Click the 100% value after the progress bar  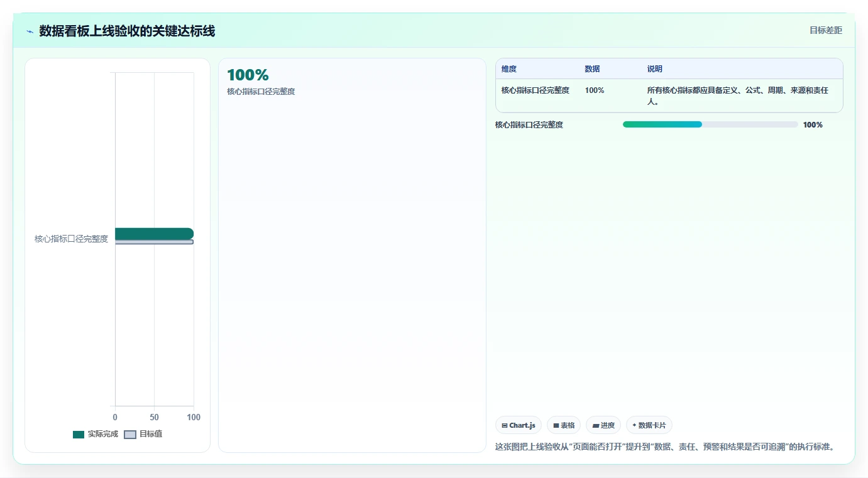click(813, 125)
